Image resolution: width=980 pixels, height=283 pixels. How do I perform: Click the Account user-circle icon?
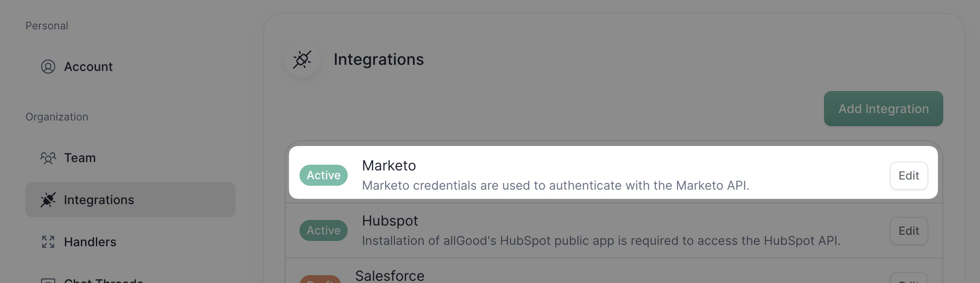48,67
